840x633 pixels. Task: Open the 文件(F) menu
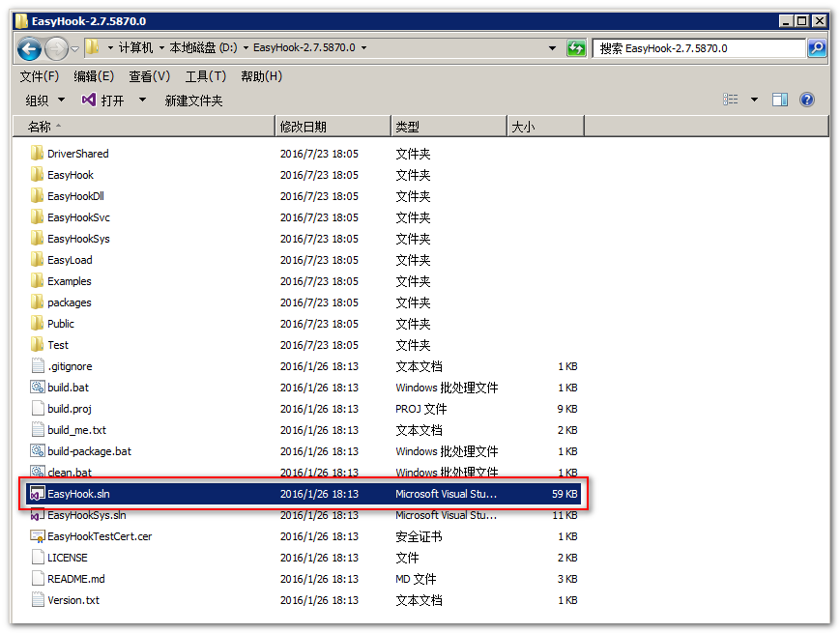click(x=39, y=76)
